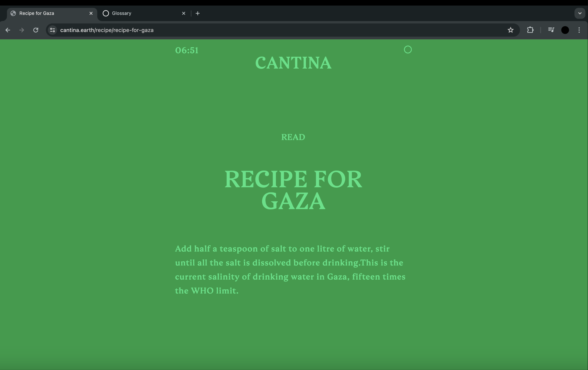Click the 06:51 time display
Screen dimensions: 588x370
(187, 50)
